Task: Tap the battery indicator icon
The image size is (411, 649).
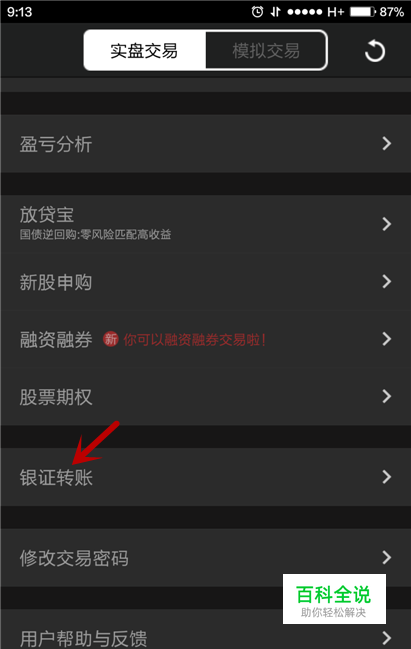Action: click(x=363, y=12)
